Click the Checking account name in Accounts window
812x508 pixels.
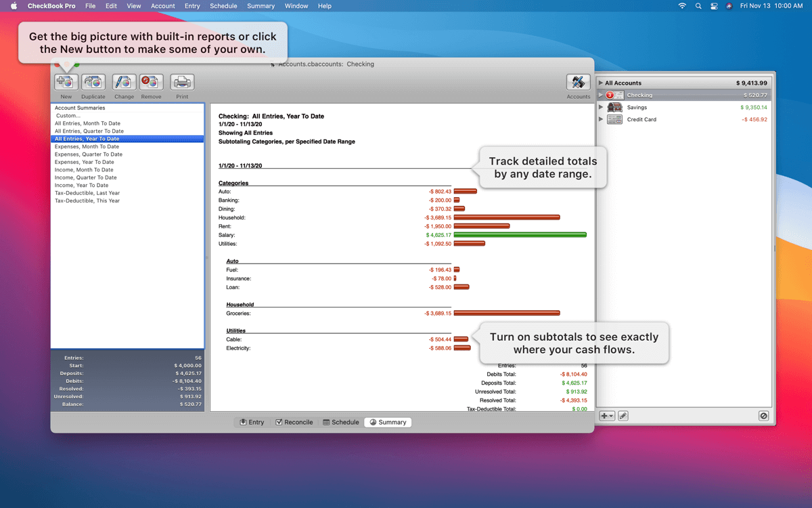639,96
